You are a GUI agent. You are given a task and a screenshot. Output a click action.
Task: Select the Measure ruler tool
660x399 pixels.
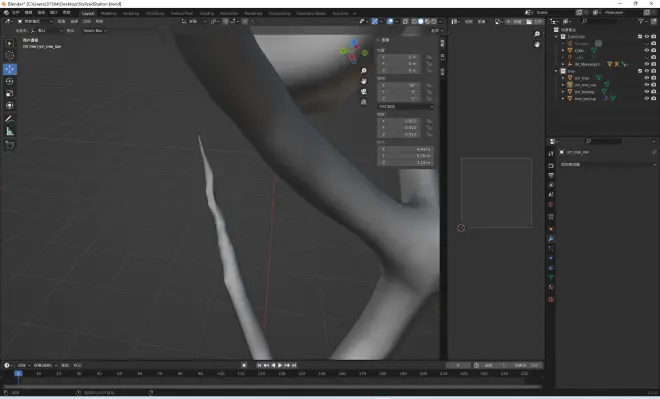click(x=10, y=132)
